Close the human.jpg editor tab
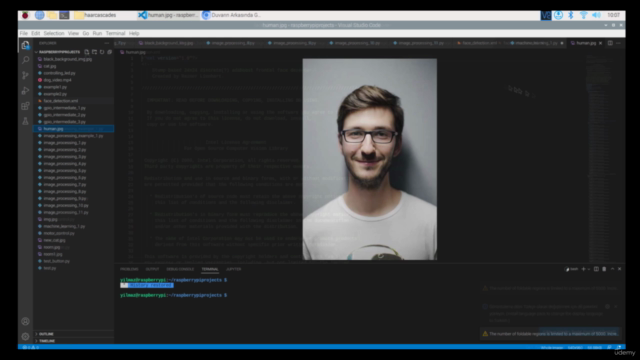This screenshot has width=640, height=360. (600, 43)
